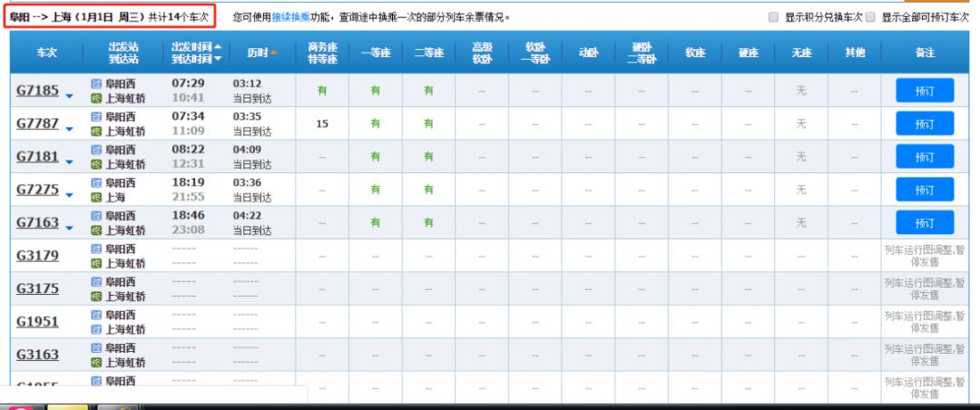Click 预订 for train G7181
The height and width of the screenshot is (410, 980).
click(x=925, y=156)
